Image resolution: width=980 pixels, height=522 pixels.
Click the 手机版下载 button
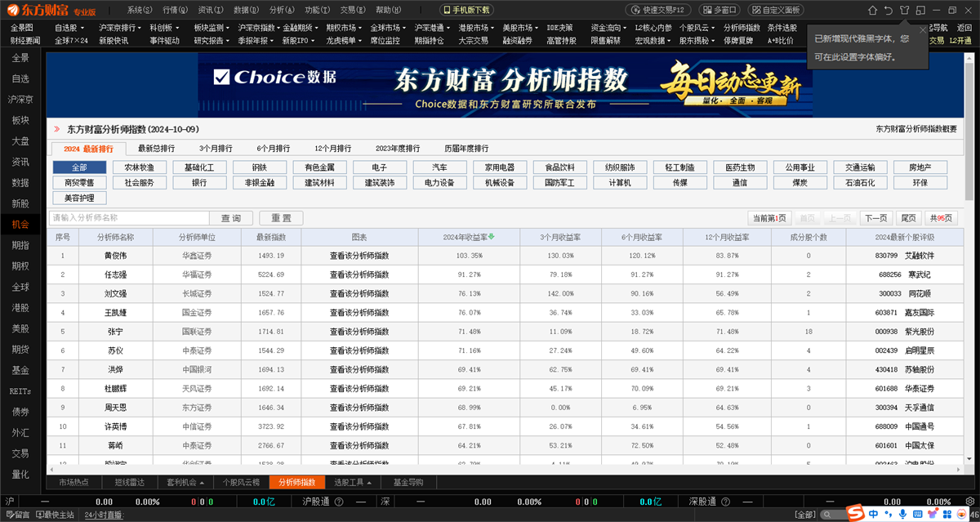point(466,10)
